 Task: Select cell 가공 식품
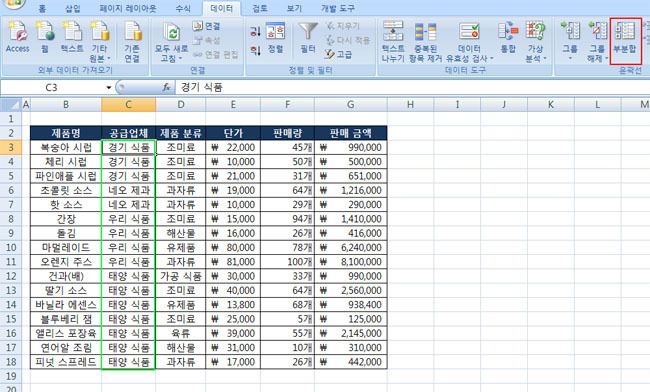[181, 276]
